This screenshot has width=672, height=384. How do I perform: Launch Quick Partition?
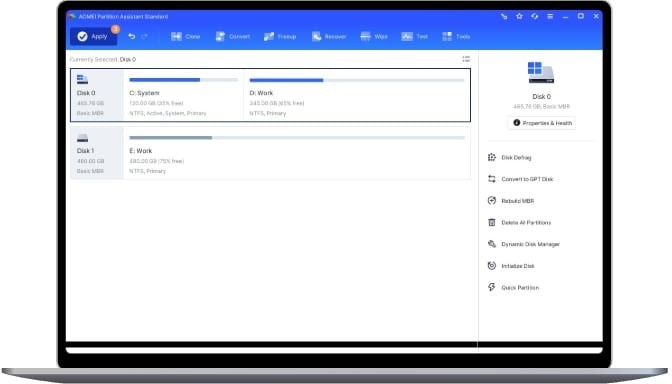click(x=513, y=288)
